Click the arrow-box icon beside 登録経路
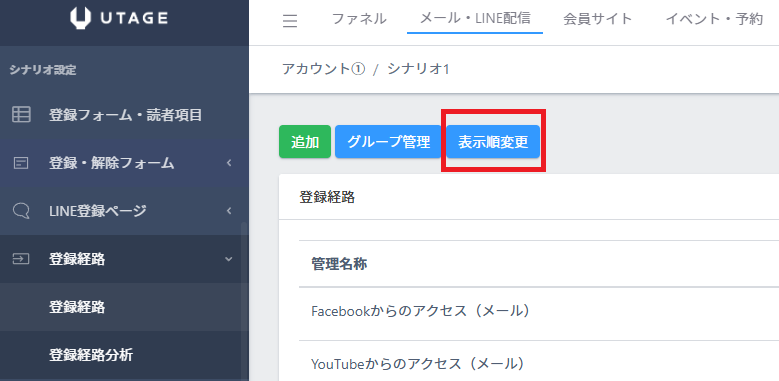This screenshot has width=779, height=381. pos(21,259)
